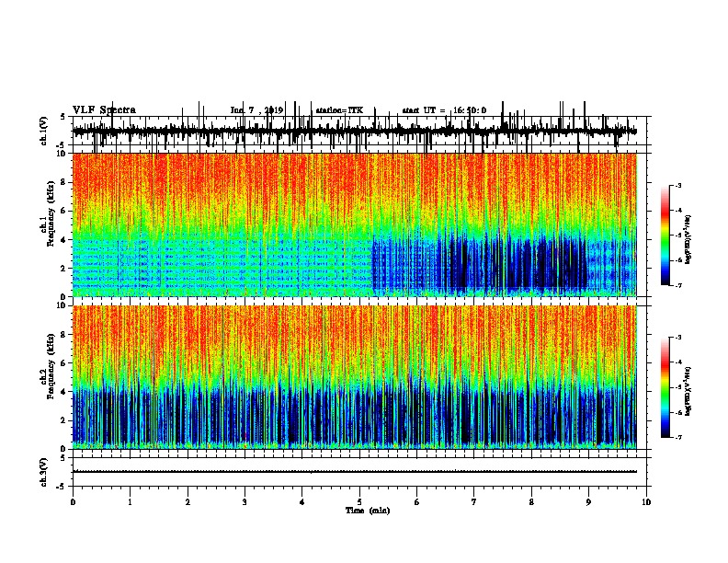Click the "Time (min)" axis label
728x563 pixels.
click(368, 511)
